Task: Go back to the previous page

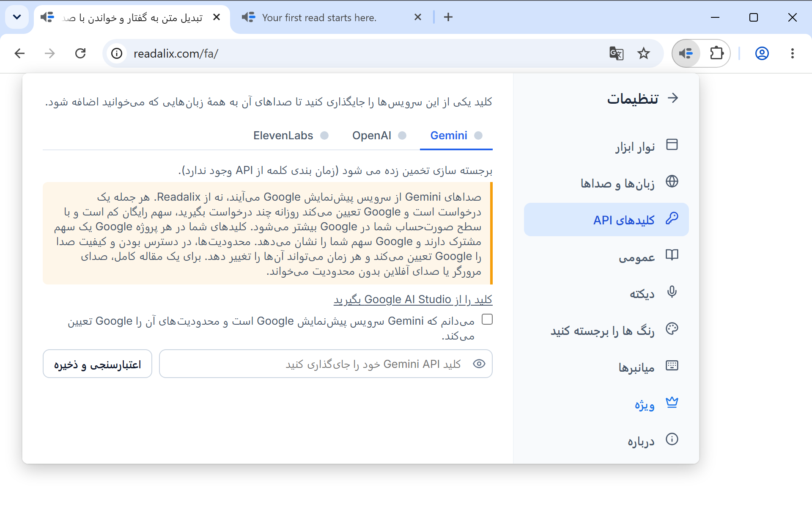Action: coord(19,53)
